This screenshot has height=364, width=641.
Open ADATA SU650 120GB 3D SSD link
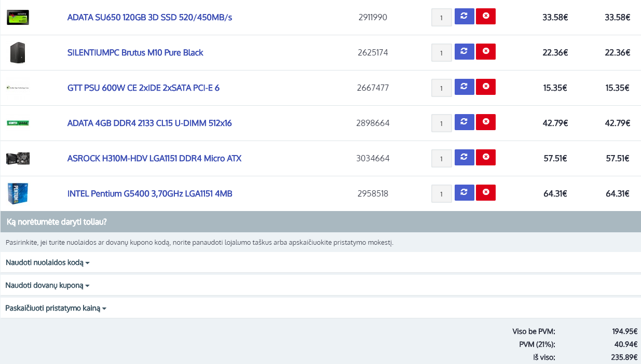coord(149,17)
